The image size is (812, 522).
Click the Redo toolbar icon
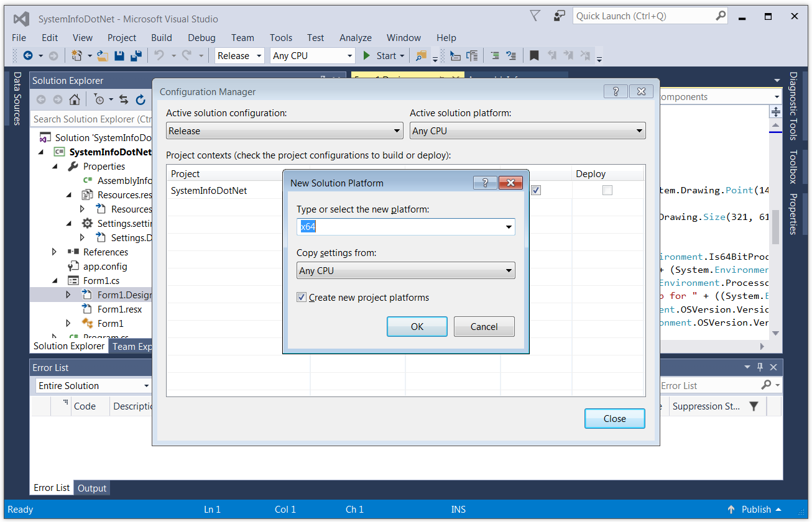coord(187,56)
